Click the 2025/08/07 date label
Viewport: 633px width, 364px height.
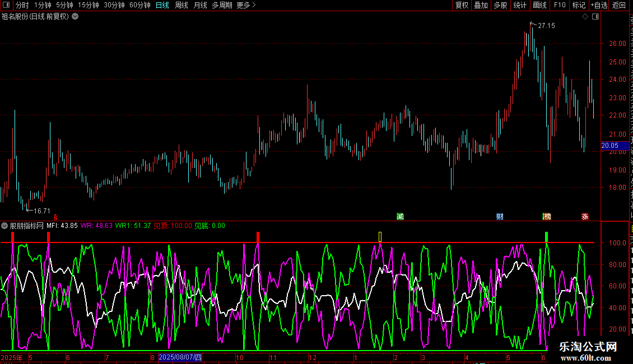coord(180,357)
